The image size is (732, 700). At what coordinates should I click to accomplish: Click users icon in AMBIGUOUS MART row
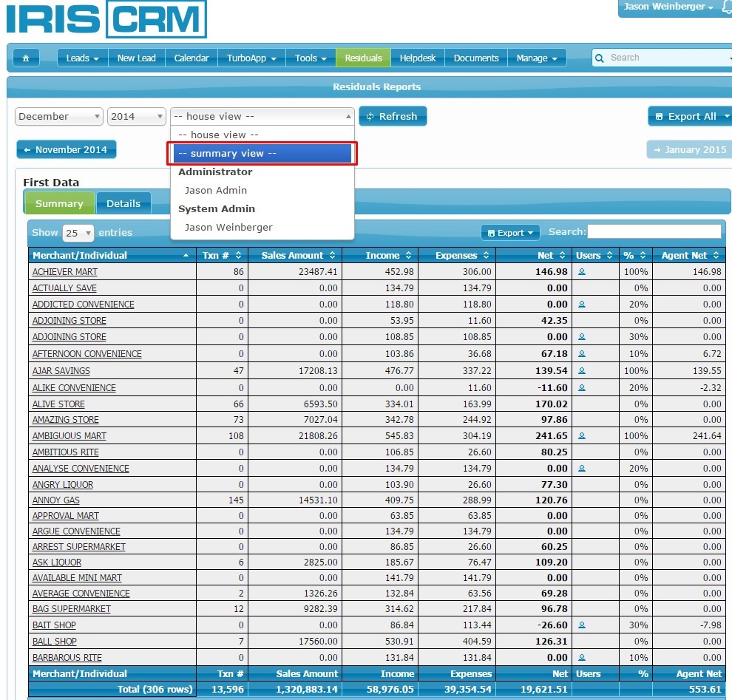(582, 436)
